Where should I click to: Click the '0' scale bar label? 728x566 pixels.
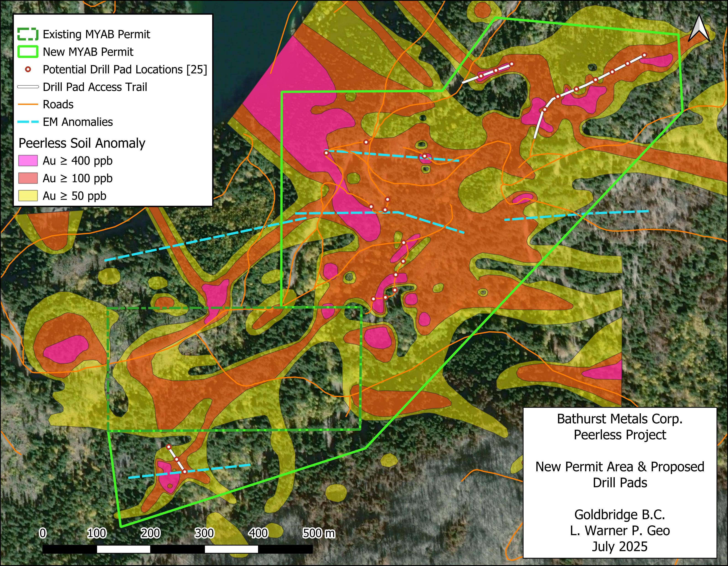(x=43, y=533)
